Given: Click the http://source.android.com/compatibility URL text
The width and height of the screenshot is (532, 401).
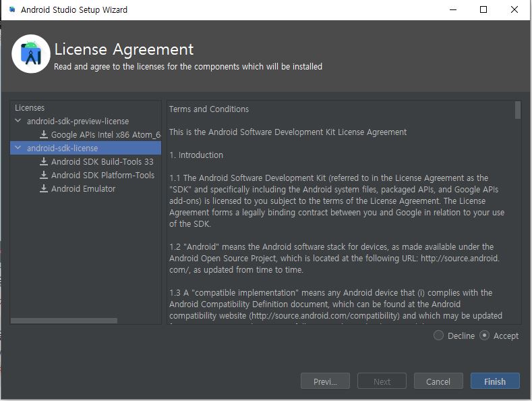Looking at the screenshot, I should click(325, 316).
